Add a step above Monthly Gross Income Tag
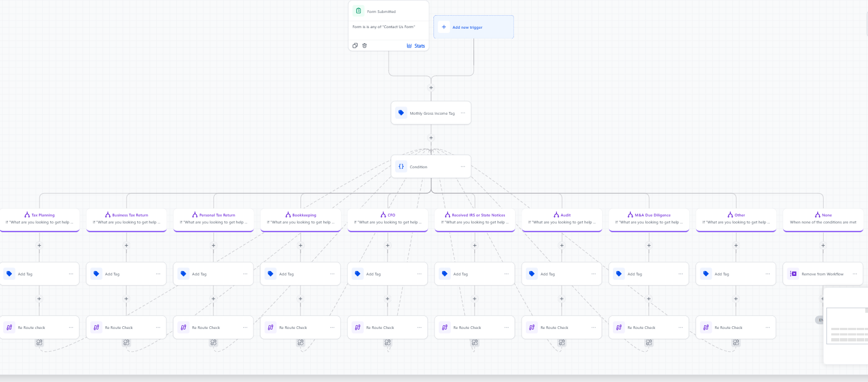 (x=431, y=88)
